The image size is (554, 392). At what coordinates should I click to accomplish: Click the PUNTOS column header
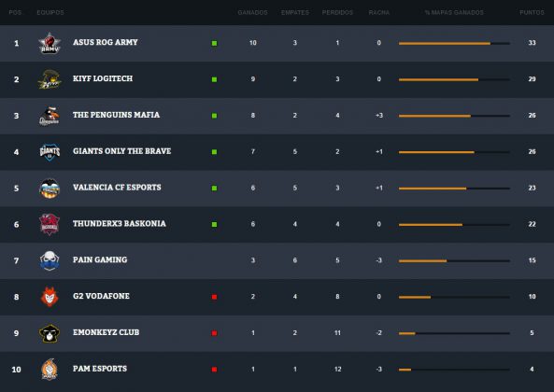click(532, 12)
